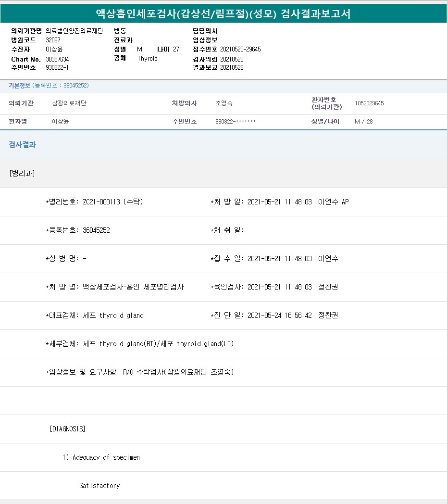The image size is (447, 504).
Task: Select the 성별/나이 value M / 28
Action: [x=363, y=122]
